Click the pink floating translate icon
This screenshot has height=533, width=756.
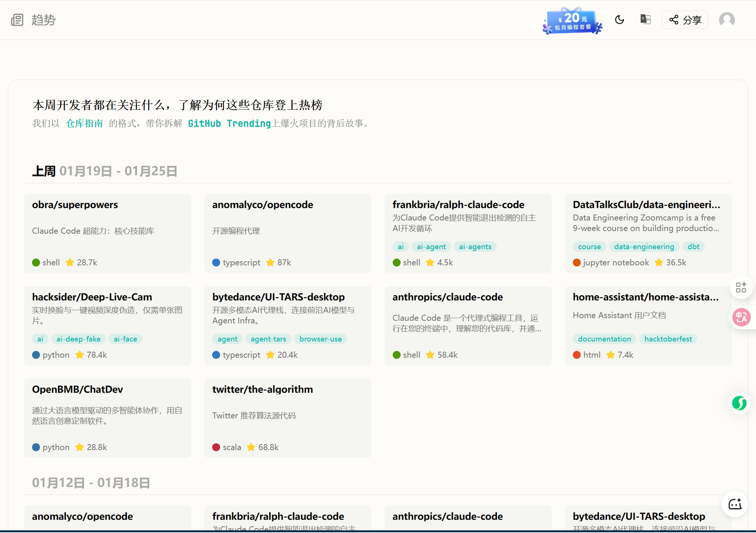(x=741, y=317)
